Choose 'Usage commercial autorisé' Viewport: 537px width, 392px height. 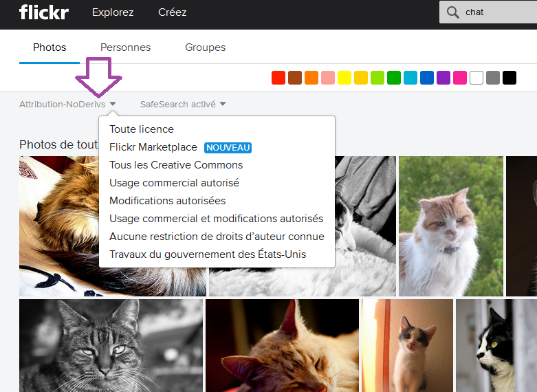coord(174,183)
